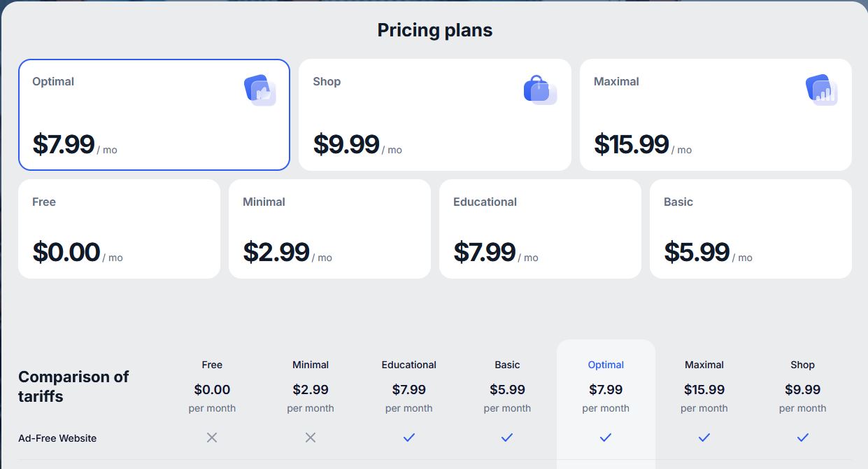This screenshot has width=868, height=469.
Task: Click the Ad-Free checkmark under Educational column
Action: (x=409, y=437)
